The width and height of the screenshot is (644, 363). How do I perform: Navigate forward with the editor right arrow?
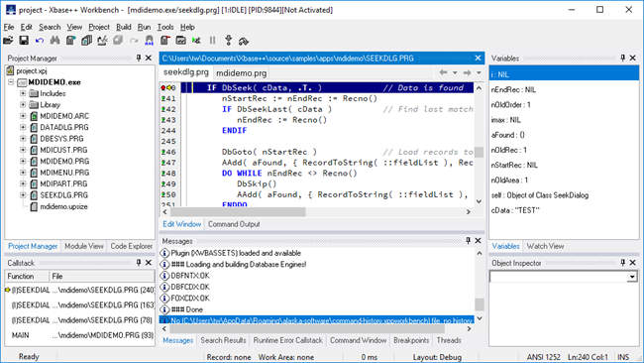467,72
